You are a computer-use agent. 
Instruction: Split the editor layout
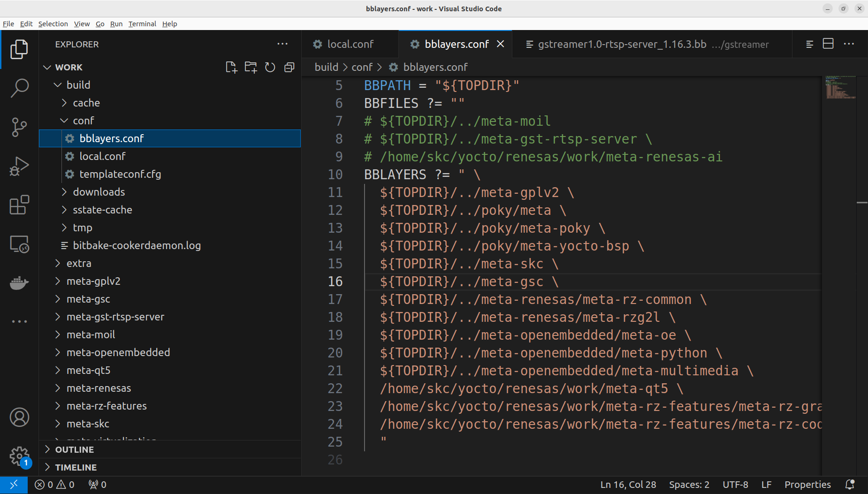(828, 44)
